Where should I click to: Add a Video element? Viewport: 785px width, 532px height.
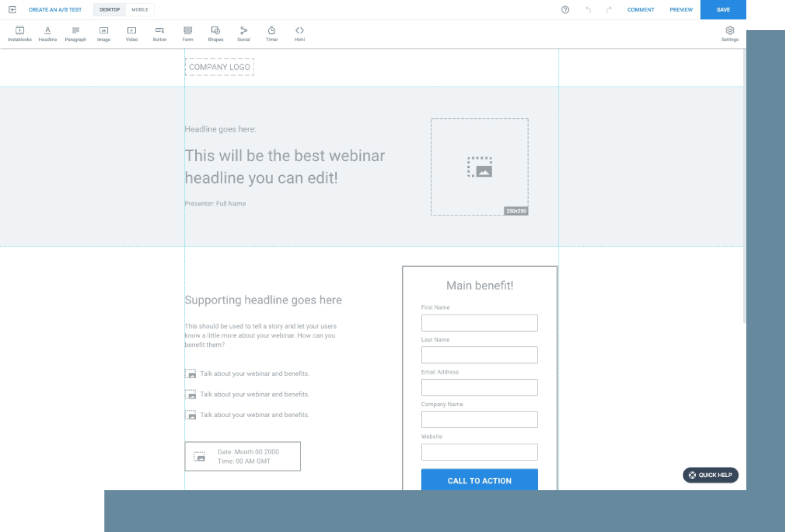[x=132, y=34]
